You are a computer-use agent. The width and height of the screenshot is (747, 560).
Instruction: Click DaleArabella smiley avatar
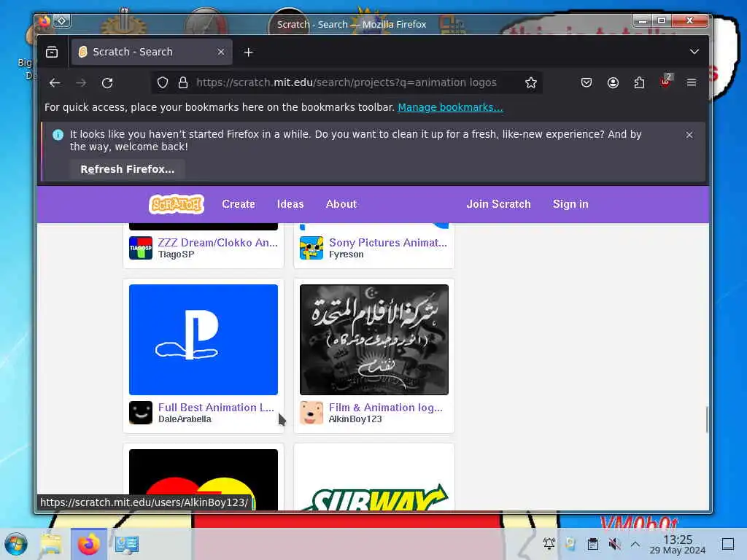141,413
